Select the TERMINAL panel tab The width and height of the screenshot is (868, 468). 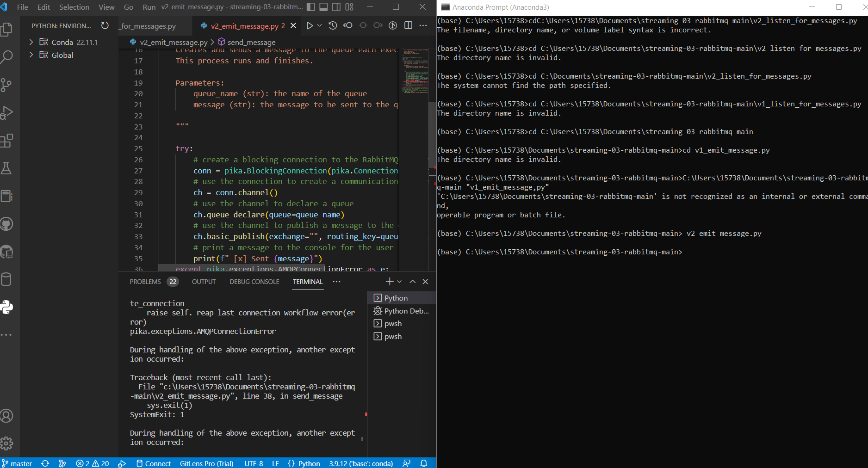click(308, 282)
